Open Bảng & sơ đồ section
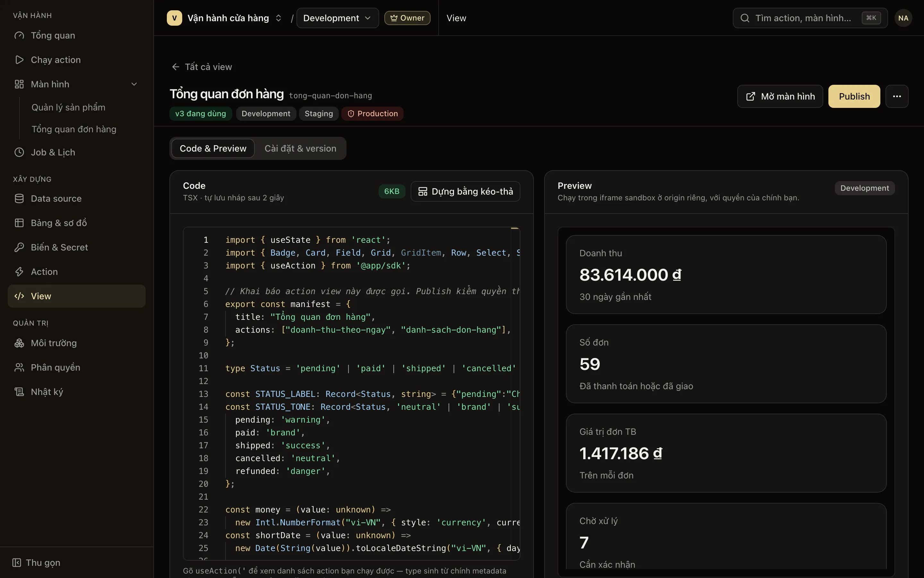924x578 pixels. coord(76,223)
